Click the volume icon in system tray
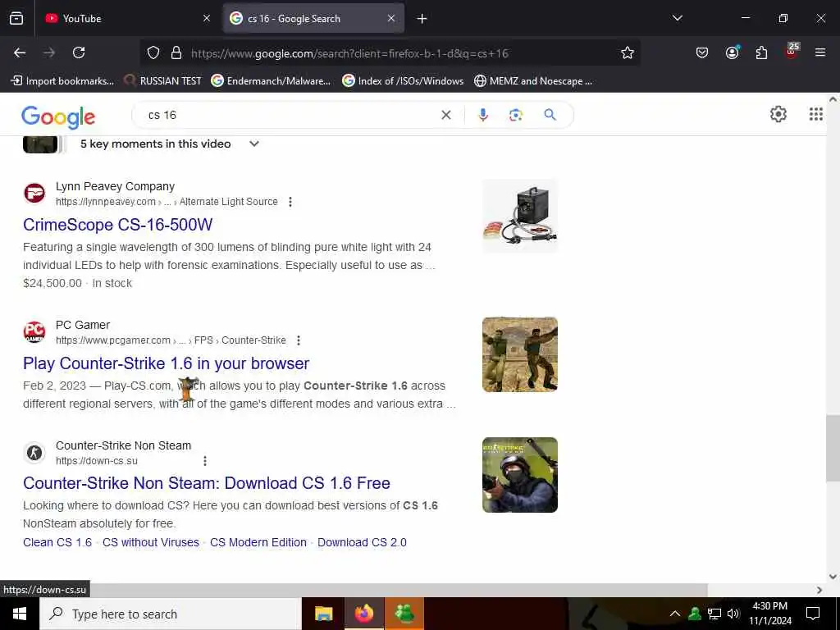 [733, 614]
